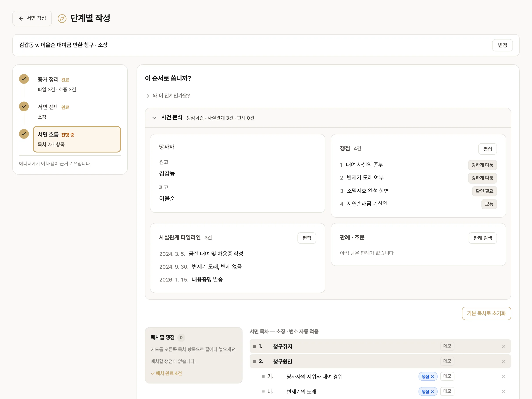The width and height of the screenshot is (532, 399).
Task: Collapse the 사건 분석 section chevron
Action: [x=154, y=118]
